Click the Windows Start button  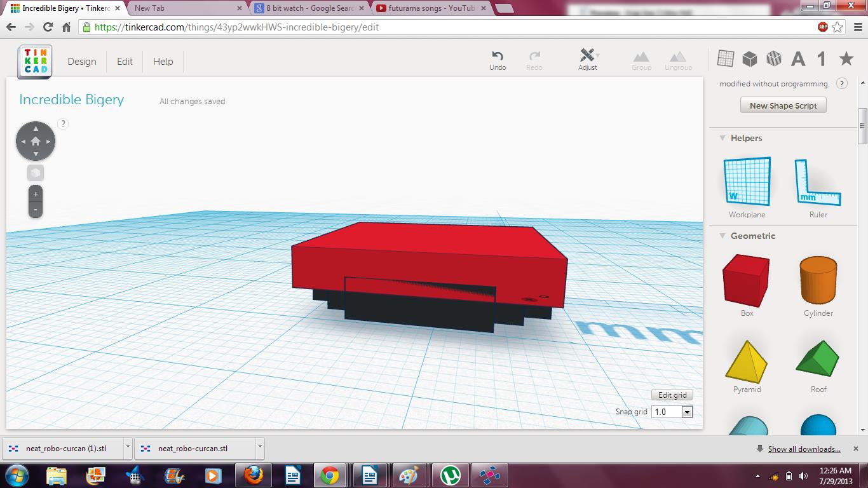click(x=16, y=475)
